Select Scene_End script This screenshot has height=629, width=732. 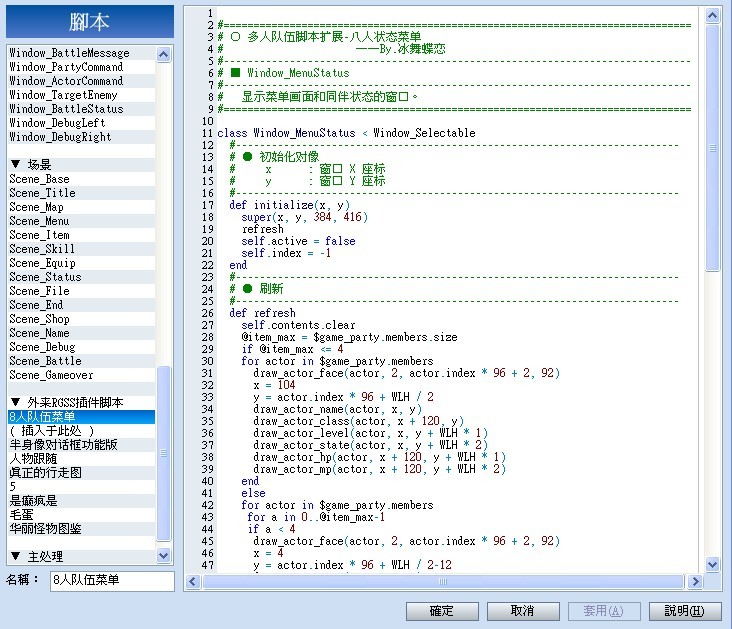pos(81,305)
